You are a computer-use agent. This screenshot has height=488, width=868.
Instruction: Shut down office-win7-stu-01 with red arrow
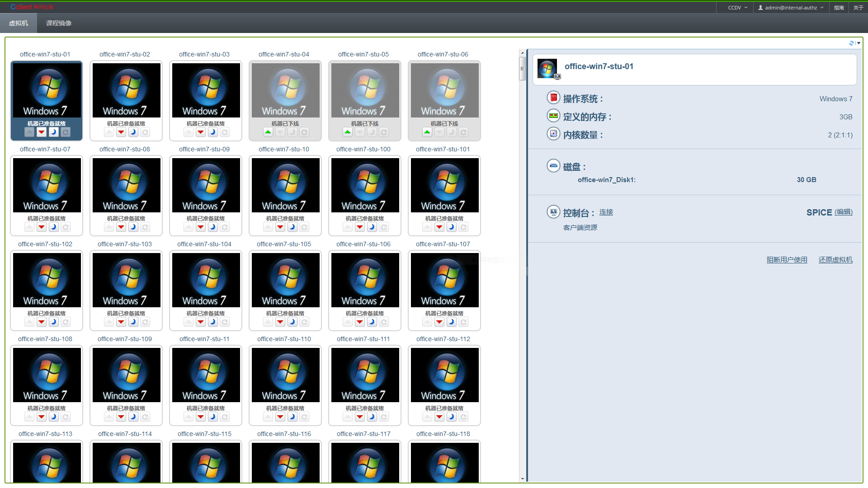tap(42, 132)
